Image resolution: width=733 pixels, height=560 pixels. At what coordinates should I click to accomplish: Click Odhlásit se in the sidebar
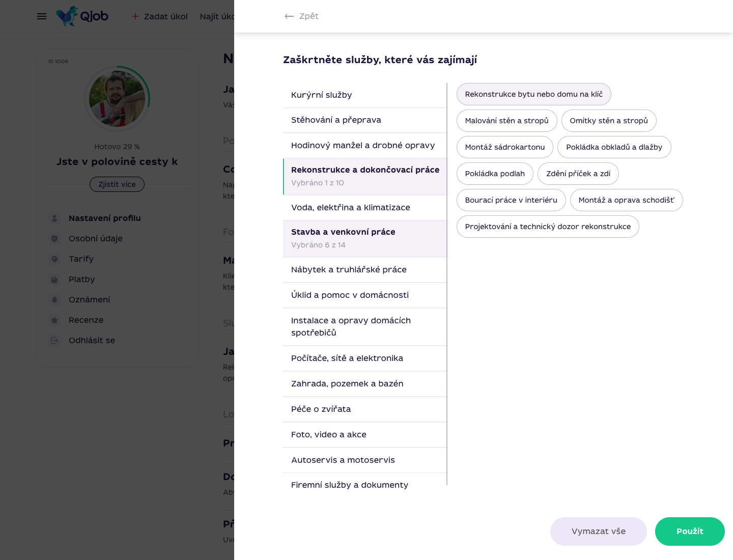tap(92, 341)
